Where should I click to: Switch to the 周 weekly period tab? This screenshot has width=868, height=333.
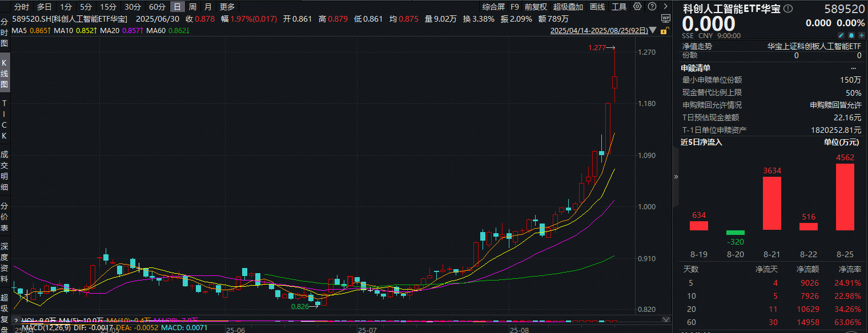pos(192,7)
